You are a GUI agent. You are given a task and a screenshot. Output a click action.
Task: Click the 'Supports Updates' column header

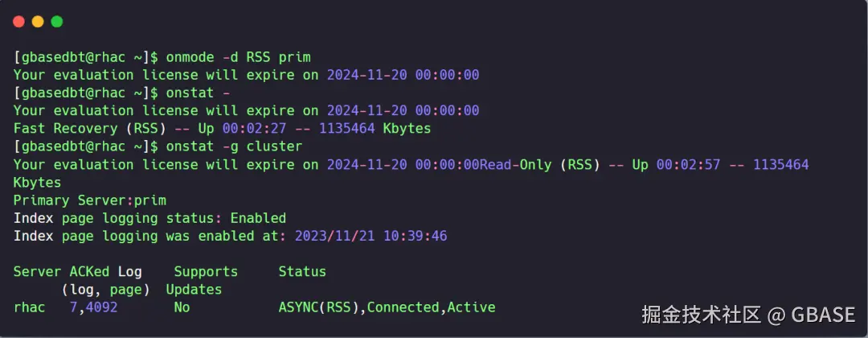click(202, 280)
